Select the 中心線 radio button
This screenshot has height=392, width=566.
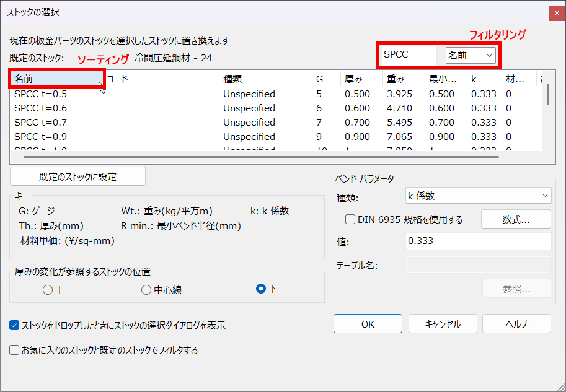coord(146,290)
